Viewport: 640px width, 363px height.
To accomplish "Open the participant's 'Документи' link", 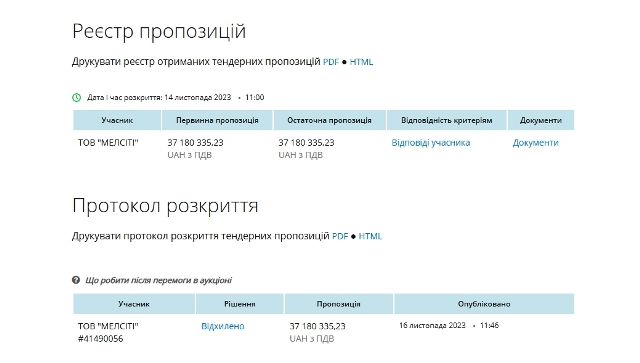I will 536,143.
